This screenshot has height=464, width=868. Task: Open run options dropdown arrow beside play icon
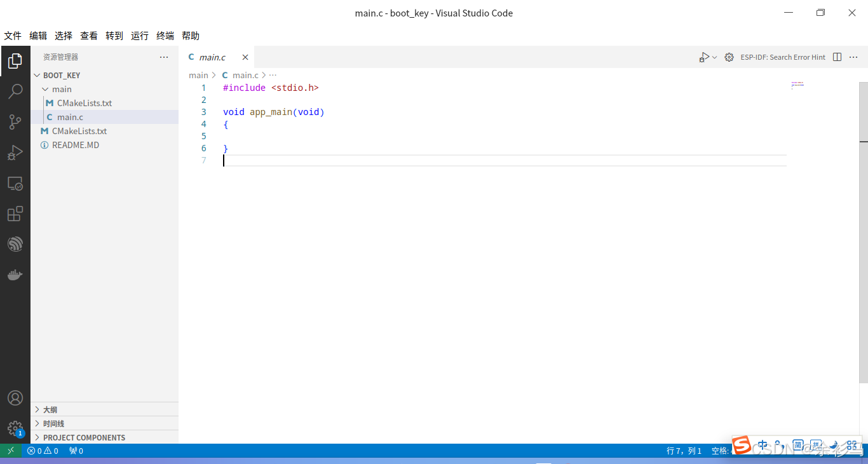point(714,57)
